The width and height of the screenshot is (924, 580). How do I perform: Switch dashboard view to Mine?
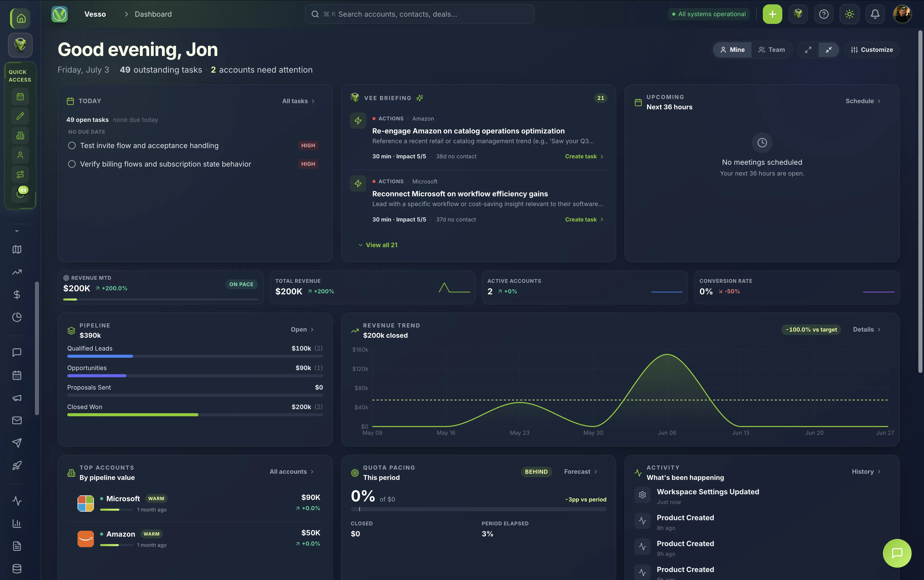732,50
